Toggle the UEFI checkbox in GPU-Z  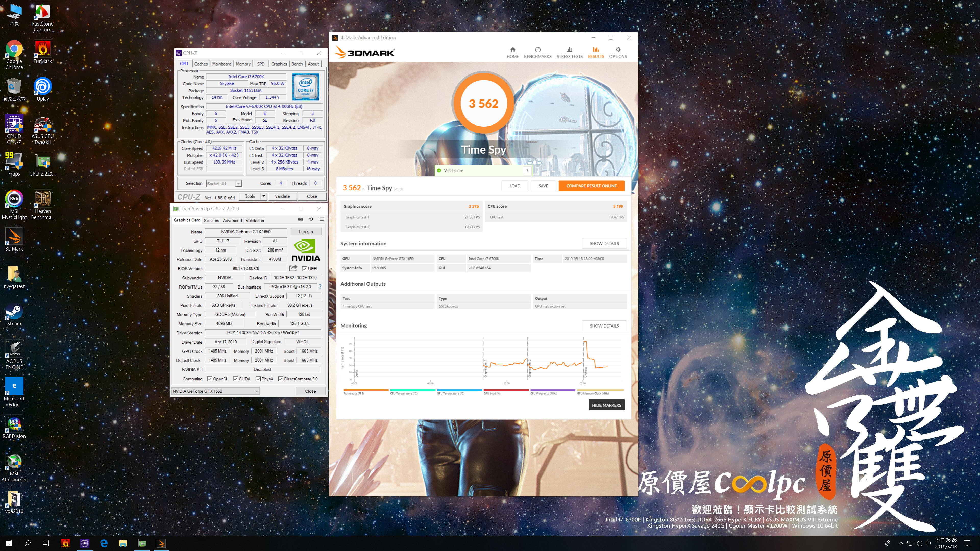coord(304,268)
